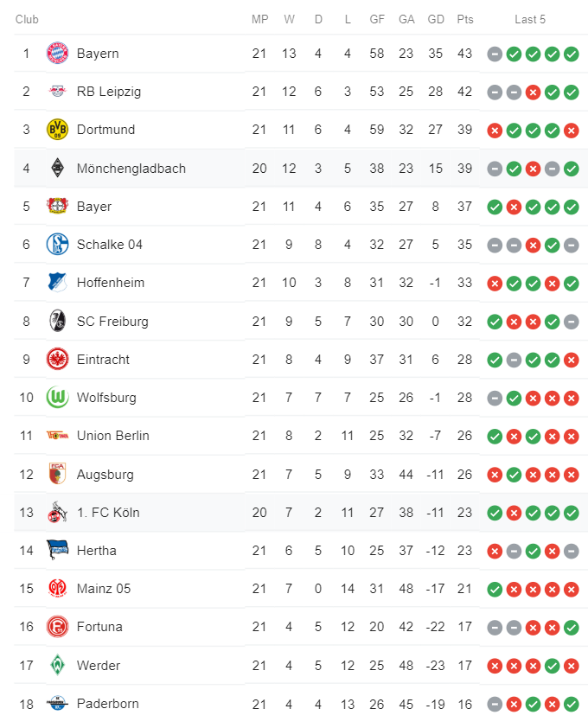Viewport: 588px width, 728px height.
Task: Click the Schalke 04 club crest
Action: 58,244
